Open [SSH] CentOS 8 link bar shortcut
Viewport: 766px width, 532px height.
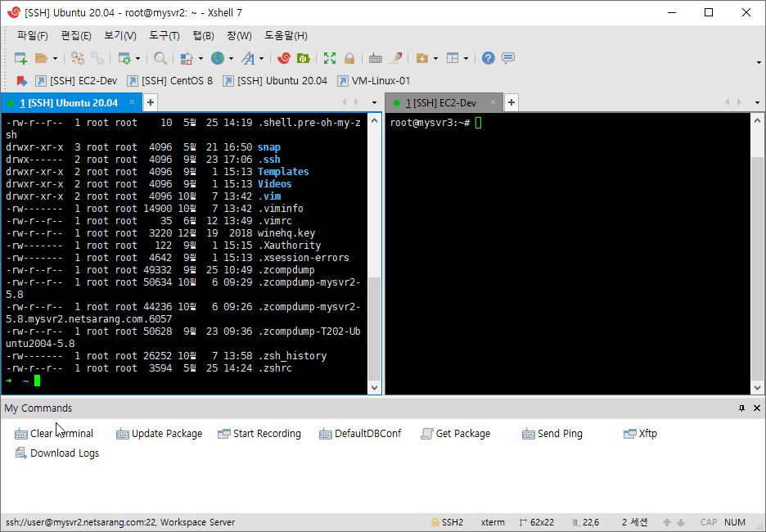(170, 80)
